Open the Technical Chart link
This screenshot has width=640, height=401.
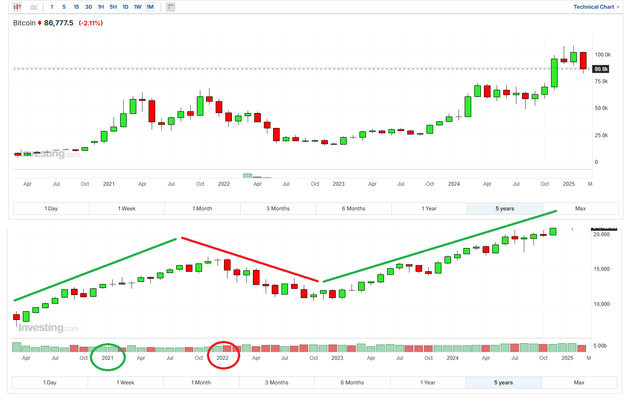596,7
